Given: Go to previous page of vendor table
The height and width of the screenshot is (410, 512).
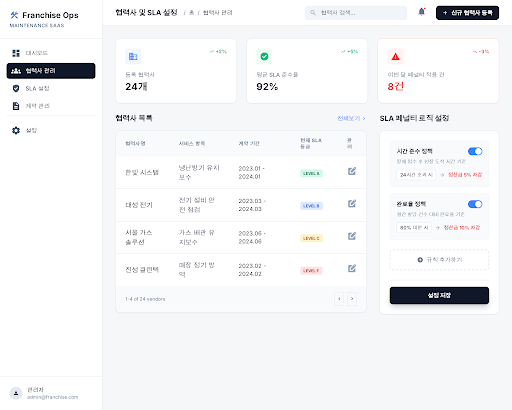Looking at the screenshot, I should 339,299.
